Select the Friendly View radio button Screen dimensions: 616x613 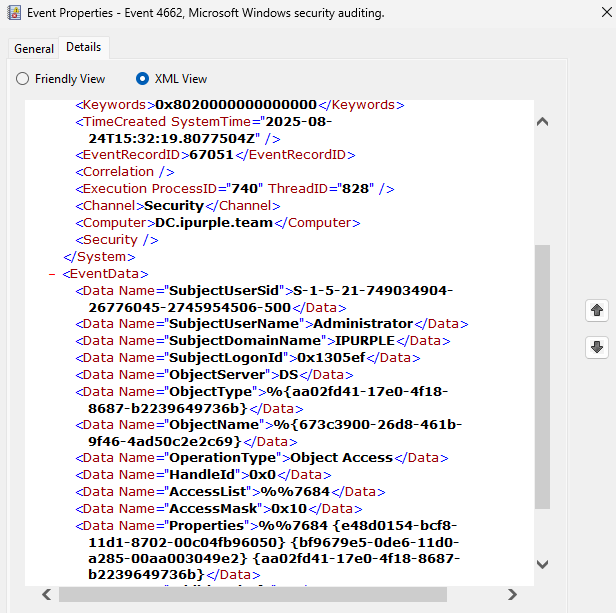[22, 78]
